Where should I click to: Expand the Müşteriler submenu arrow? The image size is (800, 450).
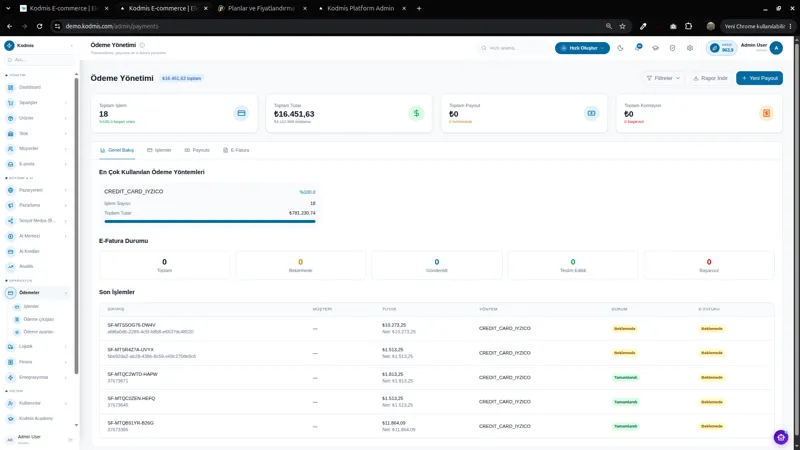[66, 148]
